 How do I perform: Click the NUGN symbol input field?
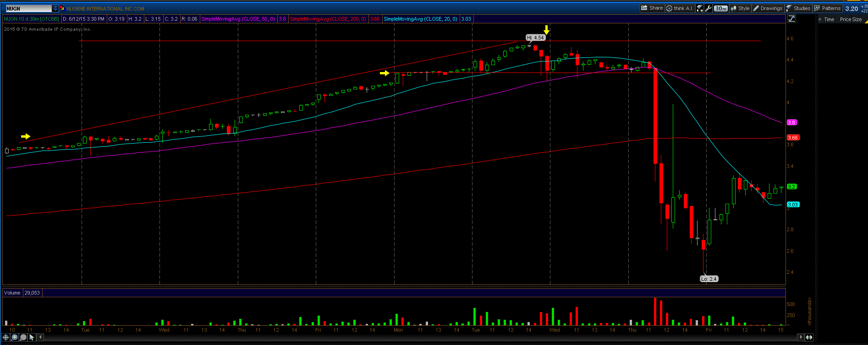point(28,9)
